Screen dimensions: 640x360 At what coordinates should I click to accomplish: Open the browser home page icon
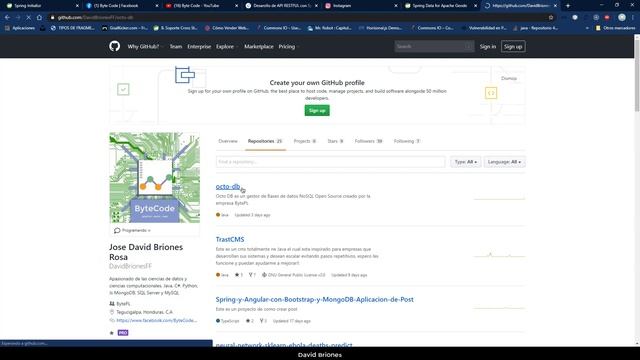[x=39, y=18]
